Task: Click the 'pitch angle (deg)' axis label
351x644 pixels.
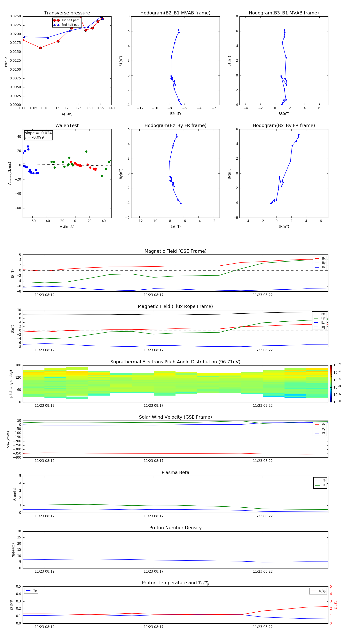Action: [x=11, y=384]
